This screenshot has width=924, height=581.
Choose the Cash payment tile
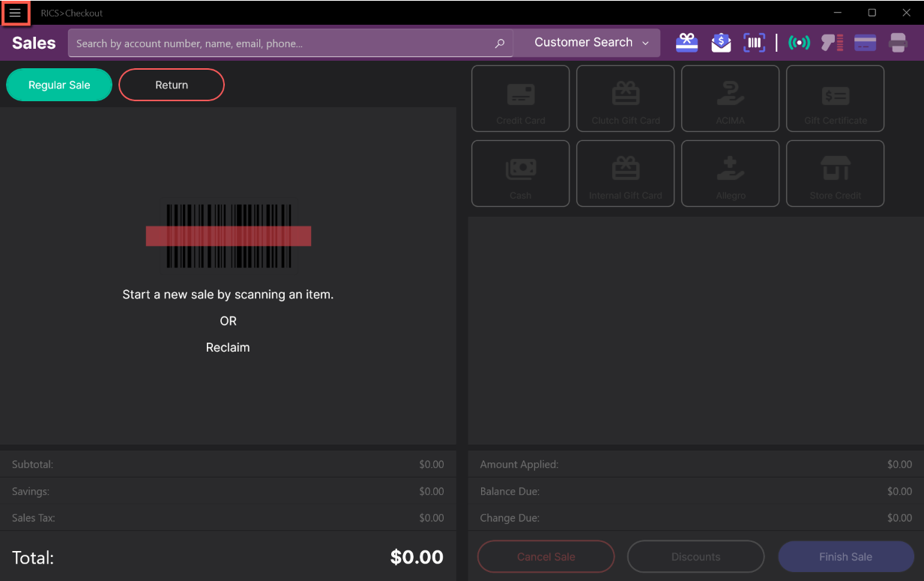(x=520, y=173)
